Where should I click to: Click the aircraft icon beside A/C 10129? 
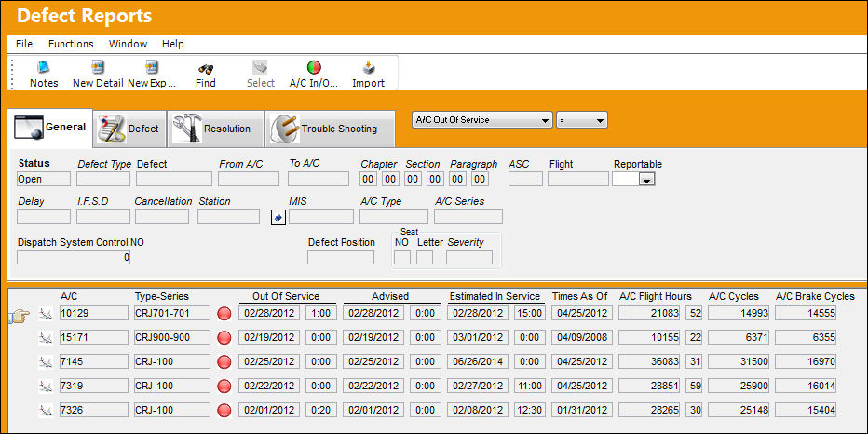pyautogui.click(x=46, y=314)
